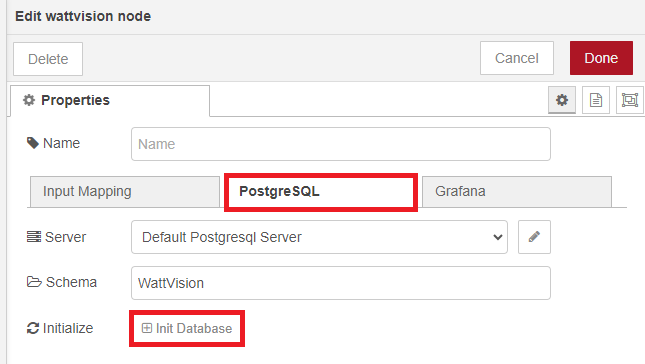Click the server stack icon beside Server
Screen dimensions: 645x364
tap(34, 237)
